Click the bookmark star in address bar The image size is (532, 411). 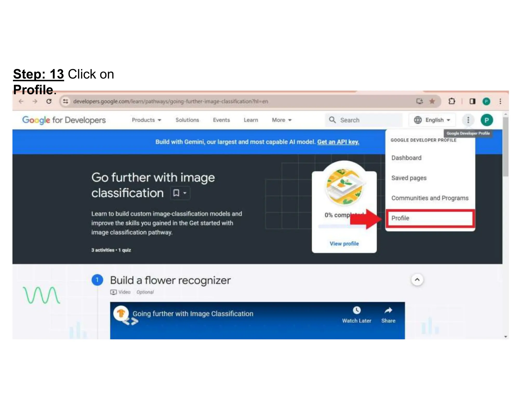click(432, 101)
